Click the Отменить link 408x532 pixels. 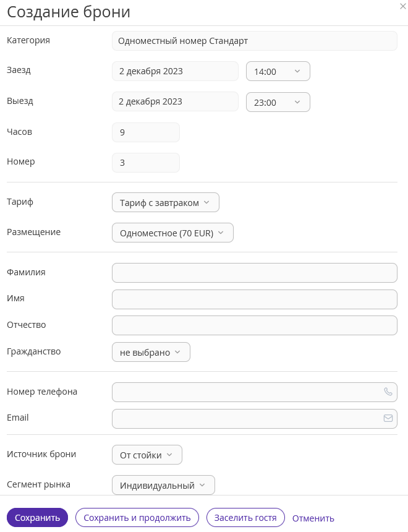[313, 518]
